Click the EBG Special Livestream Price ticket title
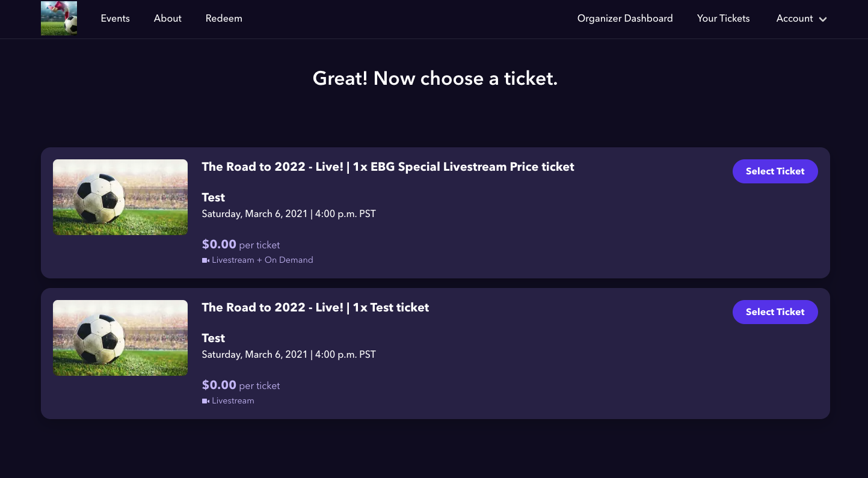 click(388, 167)
